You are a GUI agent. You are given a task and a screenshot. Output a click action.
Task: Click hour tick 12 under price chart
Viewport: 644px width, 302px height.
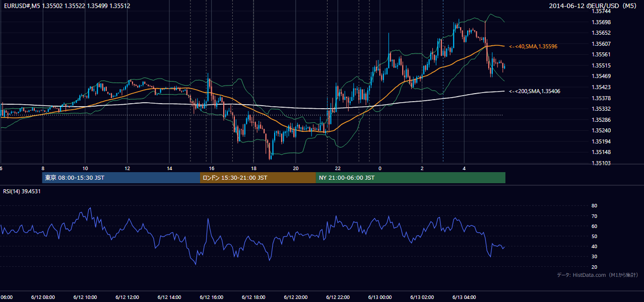point(127,168)
